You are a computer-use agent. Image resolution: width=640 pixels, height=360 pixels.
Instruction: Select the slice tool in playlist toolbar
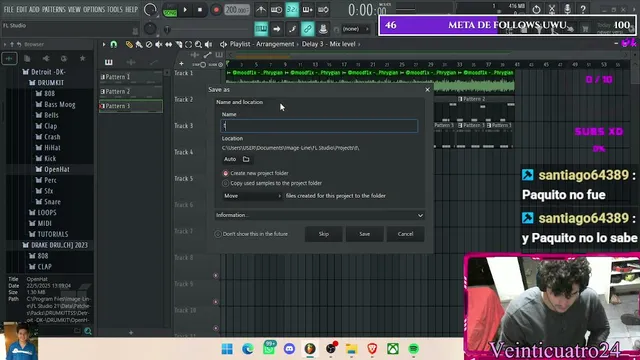[x=178, y=44]
